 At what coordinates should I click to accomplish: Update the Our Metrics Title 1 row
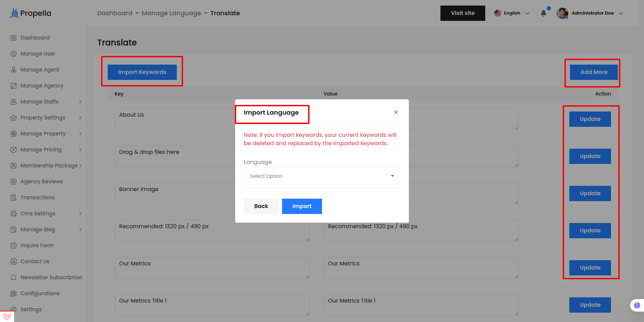click(590, 305)
